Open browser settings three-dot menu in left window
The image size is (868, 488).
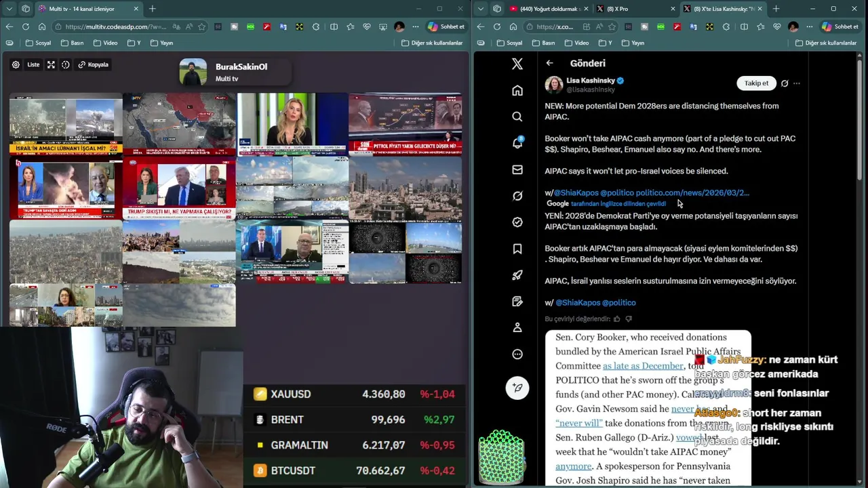point(416,26)
